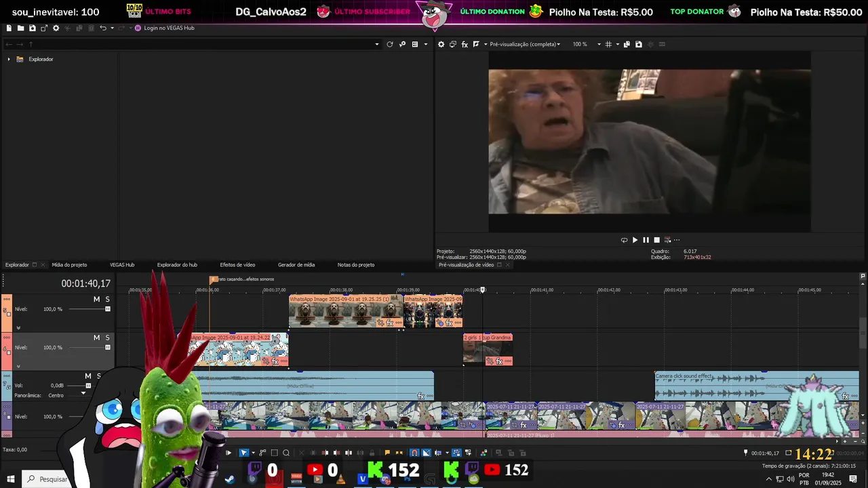The width and height of the screenshot is (868, 488).
Task: Open project Properties gear in main toolbar
Action: 56,28
